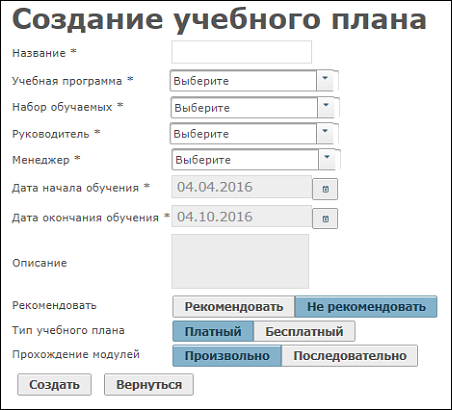Expand the Учебная программа combo box
This screenshot has height=410, width=452.
252,80
